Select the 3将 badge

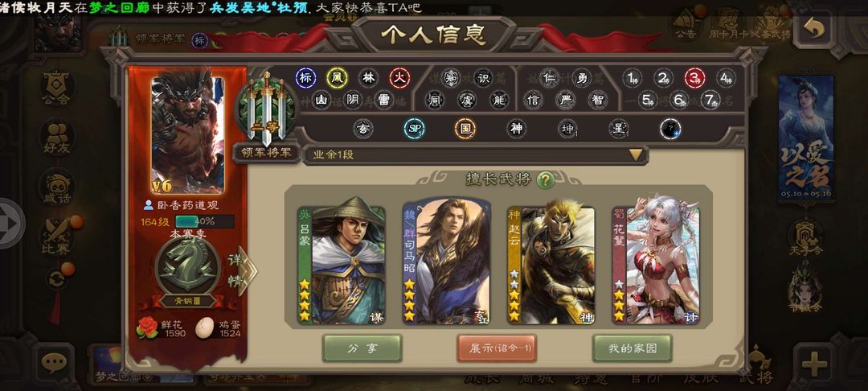pos(694,79)
